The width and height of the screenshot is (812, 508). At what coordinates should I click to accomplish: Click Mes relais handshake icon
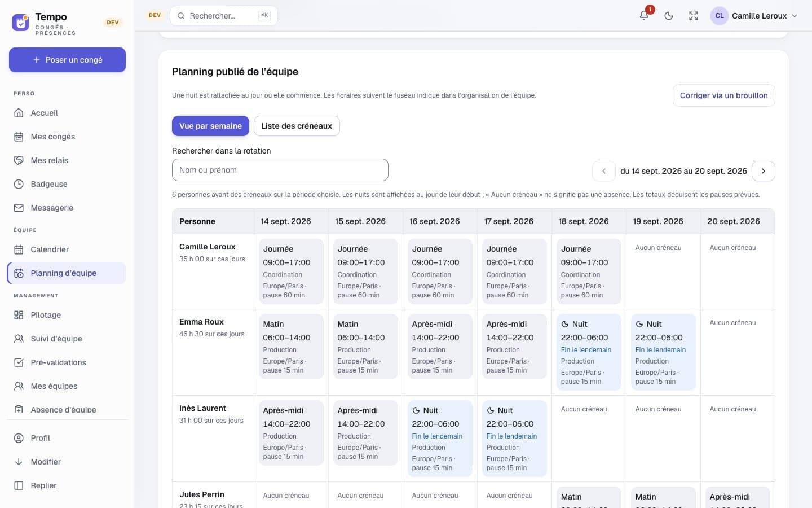(19, 160)
